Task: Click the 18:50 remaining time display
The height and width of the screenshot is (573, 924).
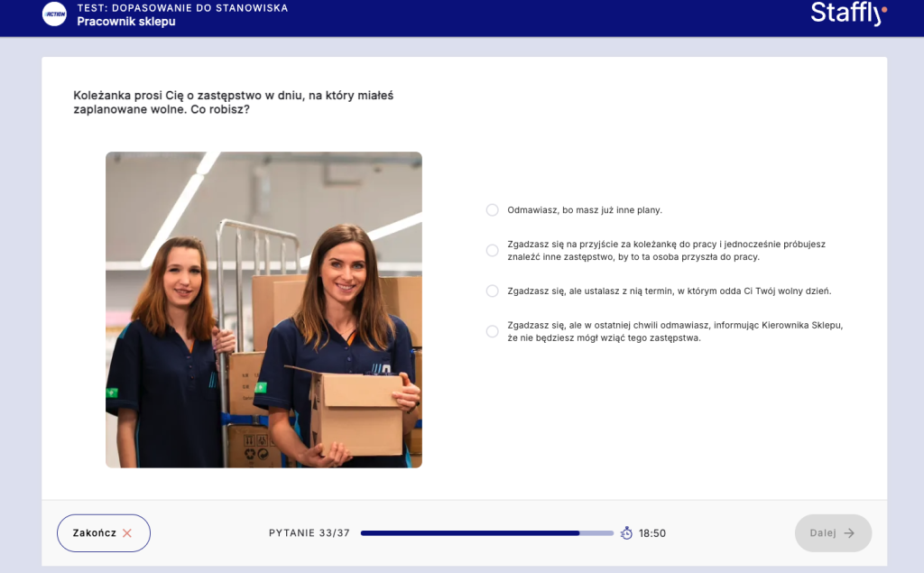Action: click(x=652, y=533)
